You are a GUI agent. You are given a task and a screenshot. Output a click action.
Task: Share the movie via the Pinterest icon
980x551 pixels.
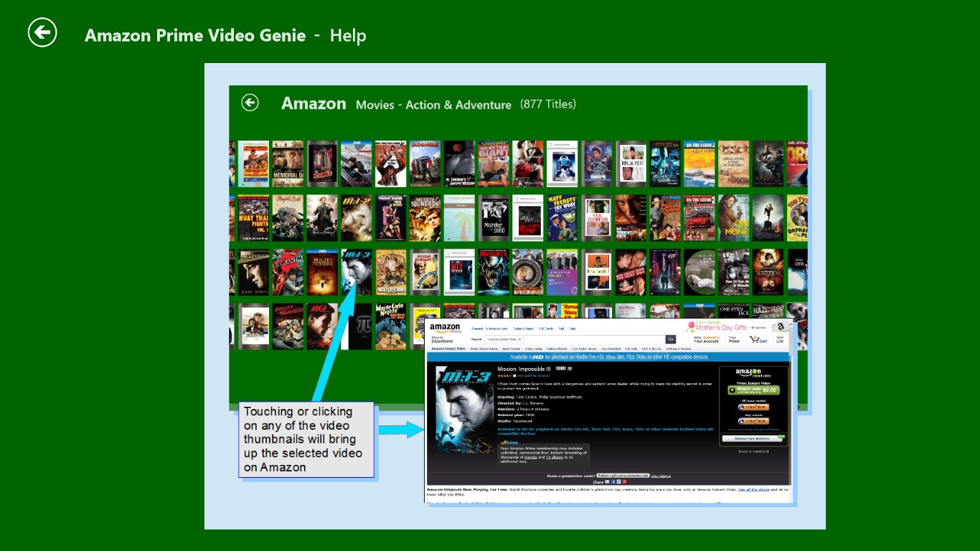(x=624, y=481)
